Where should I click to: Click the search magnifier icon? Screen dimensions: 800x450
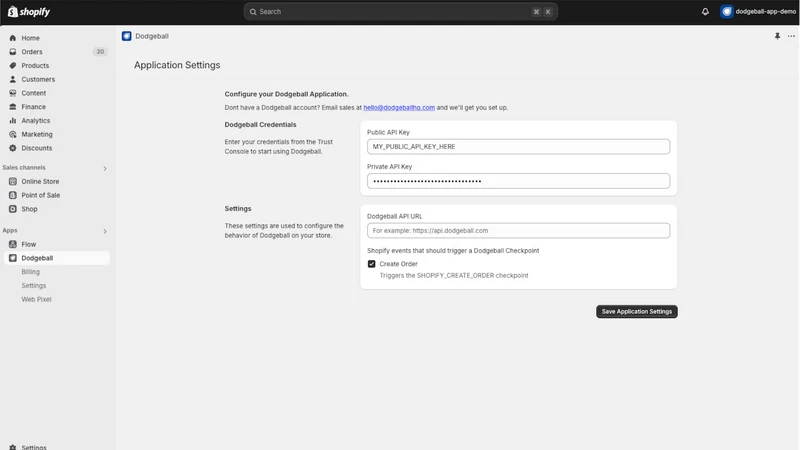253,12
